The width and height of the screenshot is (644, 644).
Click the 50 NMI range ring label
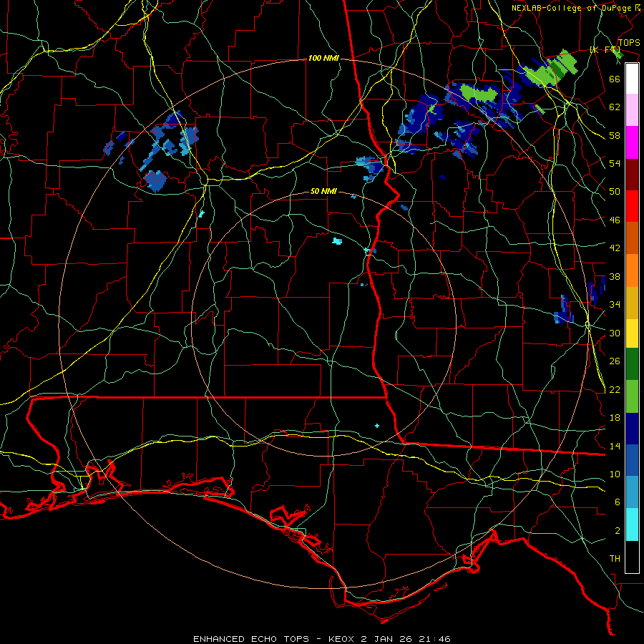pyautogui.click(x=323, y=191)
